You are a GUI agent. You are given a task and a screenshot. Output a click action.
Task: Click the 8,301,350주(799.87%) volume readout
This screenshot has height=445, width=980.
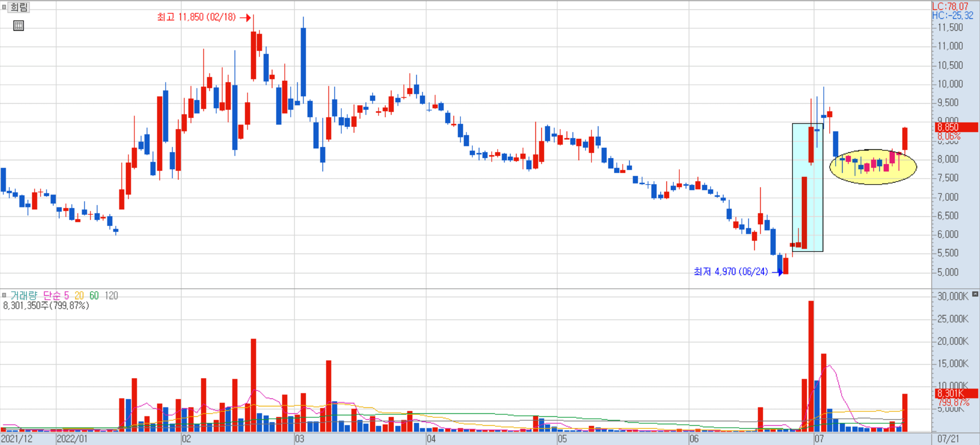tap(46, 306)
